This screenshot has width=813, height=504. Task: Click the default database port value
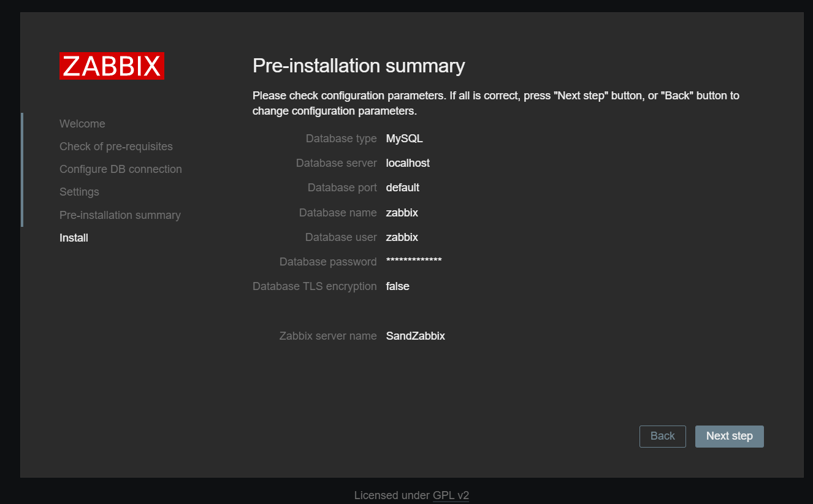[402, 188]
